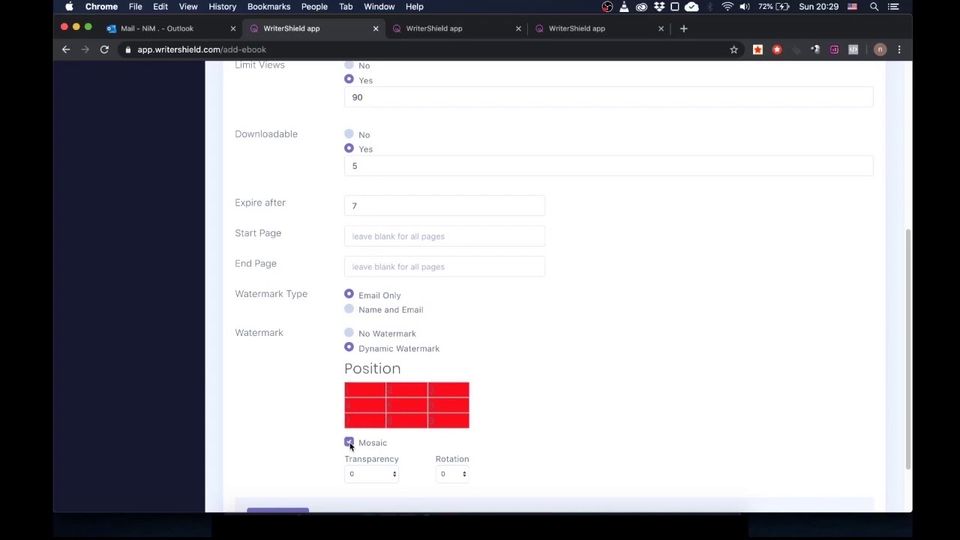The image size is (960, 540).
Task: Open a new browser tab
Action: click(683, 28)
